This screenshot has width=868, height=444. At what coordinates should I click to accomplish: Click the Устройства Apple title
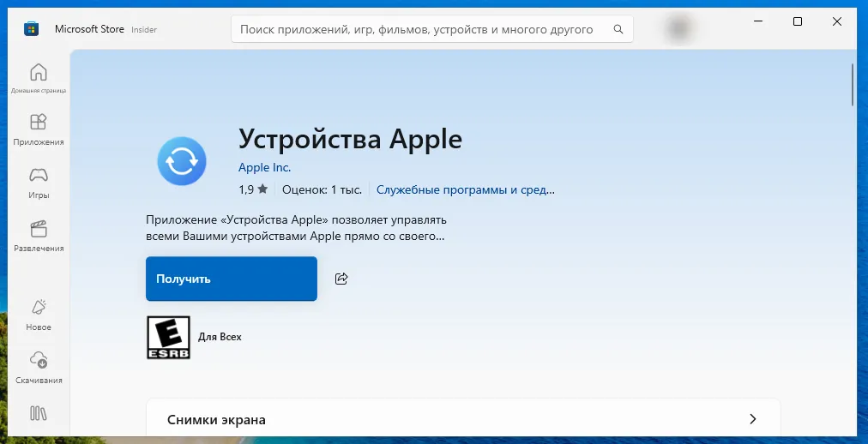point(350,139)
